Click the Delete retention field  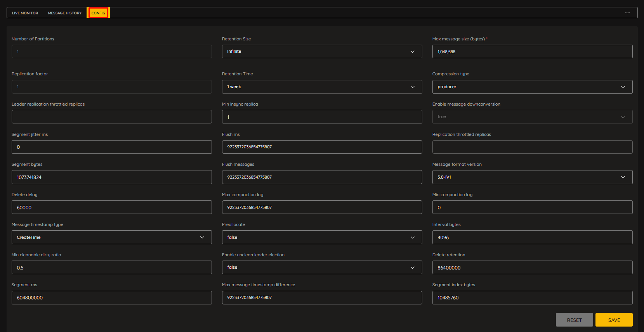[x=532, y=267]
